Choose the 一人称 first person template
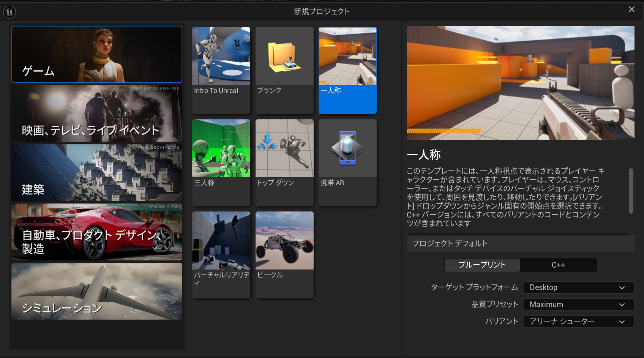 click(x=347, y=70)
